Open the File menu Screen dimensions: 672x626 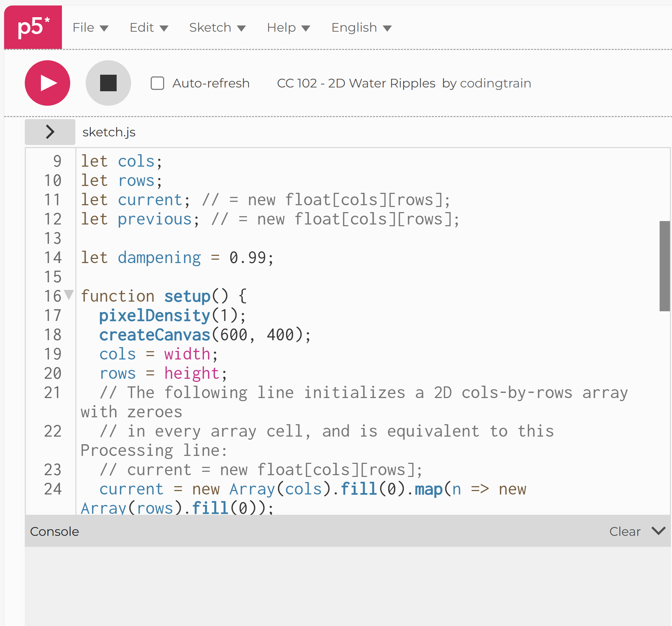90,28
